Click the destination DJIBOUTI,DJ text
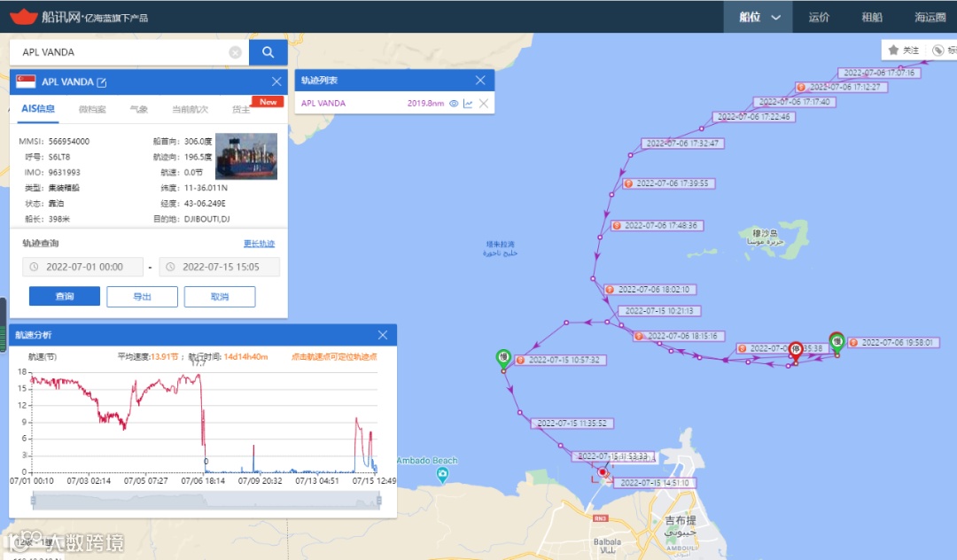Screen dimensions: 957x560 click(206, 219)
